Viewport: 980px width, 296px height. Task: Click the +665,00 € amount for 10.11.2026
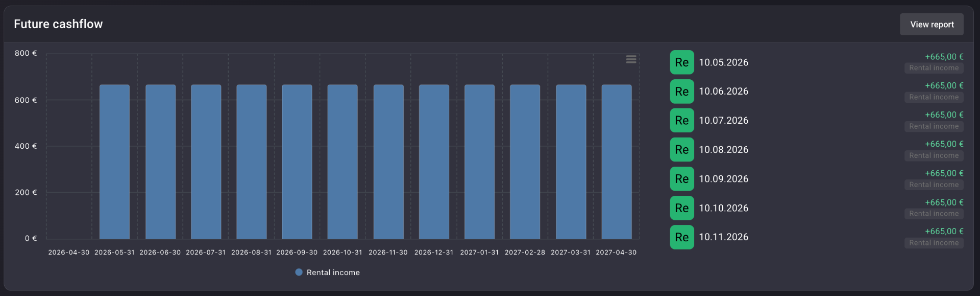tap(944, 232)
